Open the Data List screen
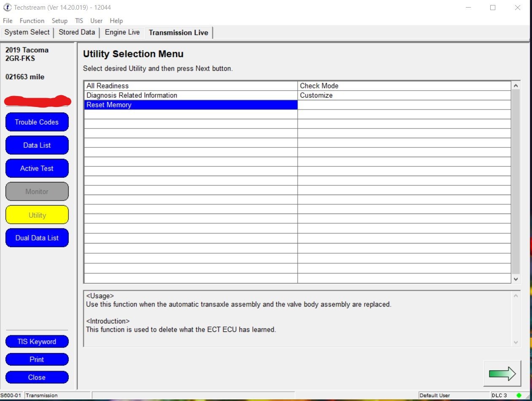The image size is (532, 401). click(x=37, y=145)
